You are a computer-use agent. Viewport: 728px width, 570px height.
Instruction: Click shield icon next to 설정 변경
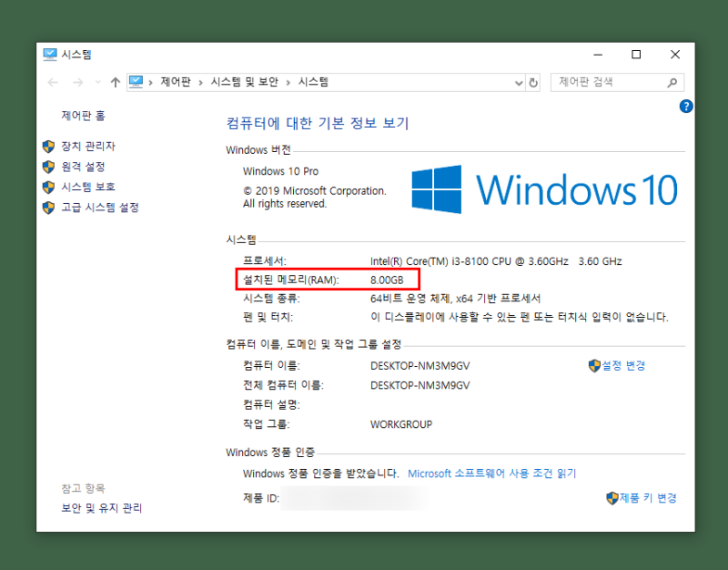(594, 366)
